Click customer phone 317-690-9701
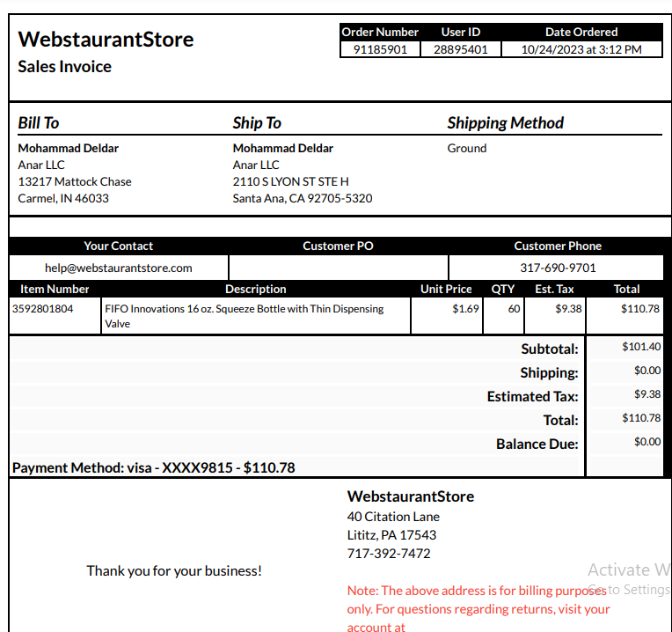 [x=558, y=268]
